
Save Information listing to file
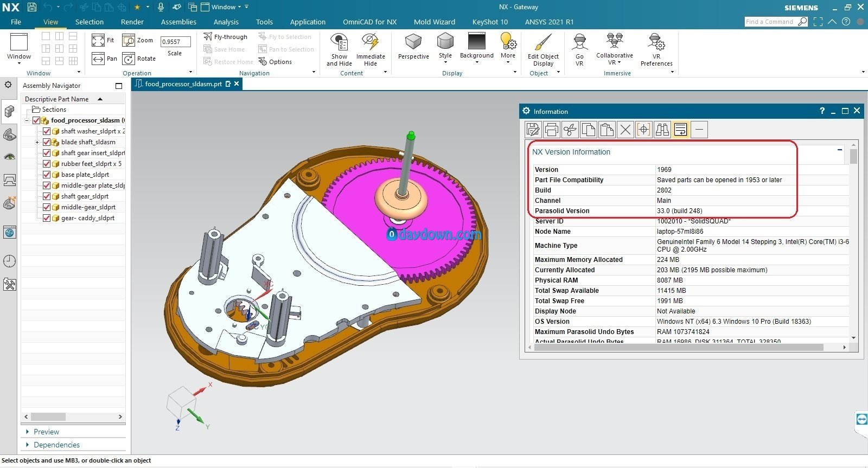[x=533, y=130]
